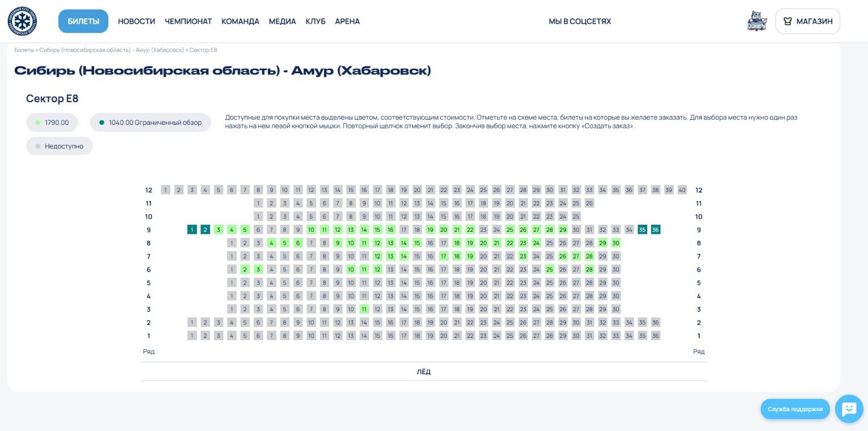
Task: Select seat 4 in row 8
Action: click(271, 243)
